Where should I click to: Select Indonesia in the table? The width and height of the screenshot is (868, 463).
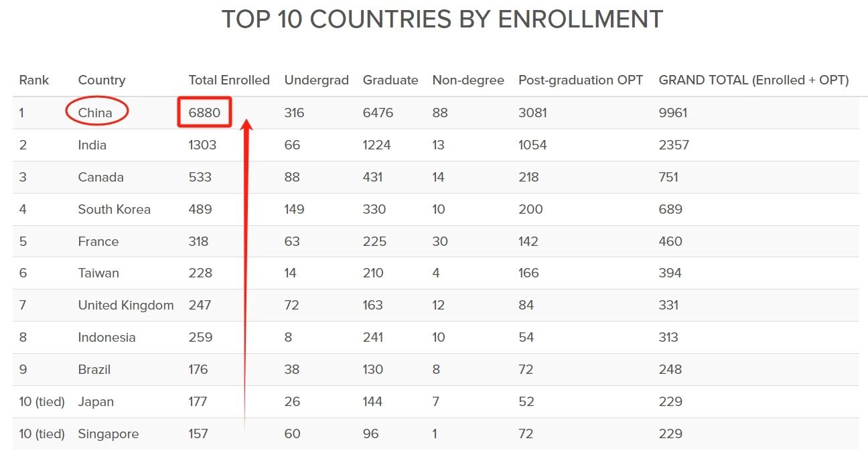click(x=107, y=338)
